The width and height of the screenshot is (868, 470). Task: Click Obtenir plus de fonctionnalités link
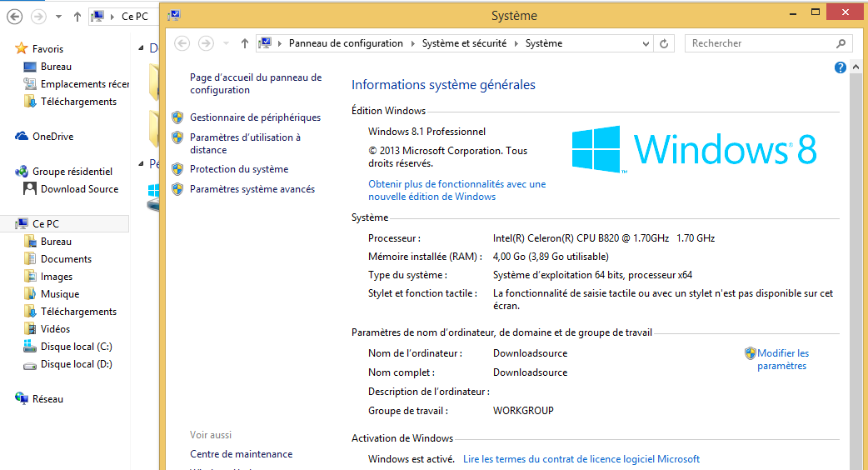point(457,191)
